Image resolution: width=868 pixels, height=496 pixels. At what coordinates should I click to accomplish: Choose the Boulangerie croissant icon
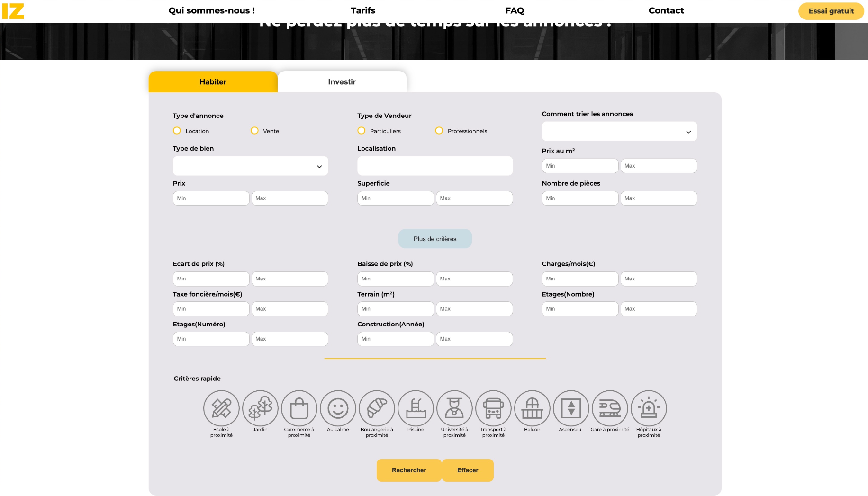pyautogui.click(x=377, y=408)
